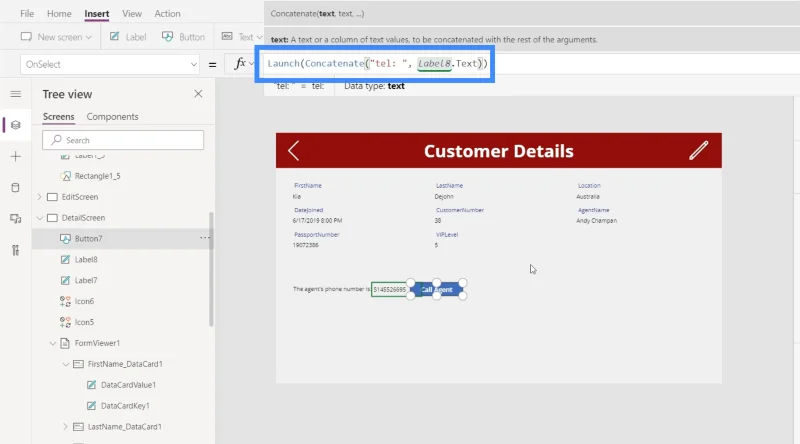Click the back arrow in app header
The width and height of the screenshot is (800, 444).
pyautogui.click(x=293, y=151)
